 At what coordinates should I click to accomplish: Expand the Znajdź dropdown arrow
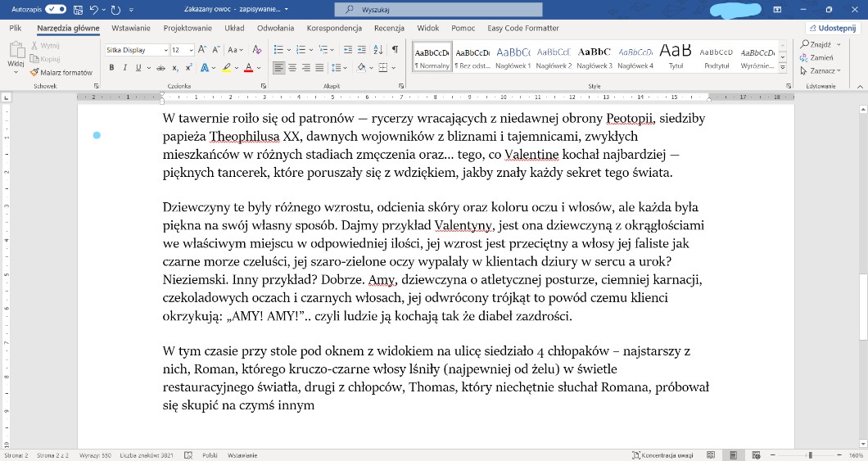tap(838, 45)
